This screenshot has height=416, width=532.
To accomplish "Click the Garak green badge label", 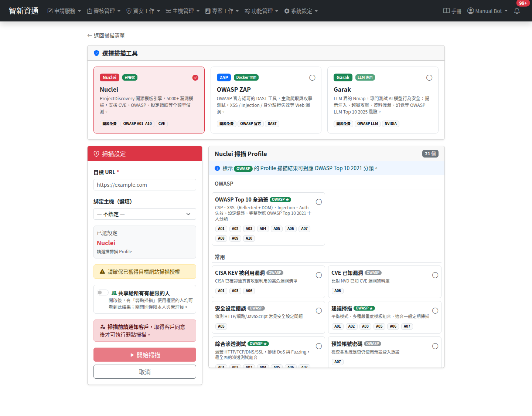I will tap(343, 78).
